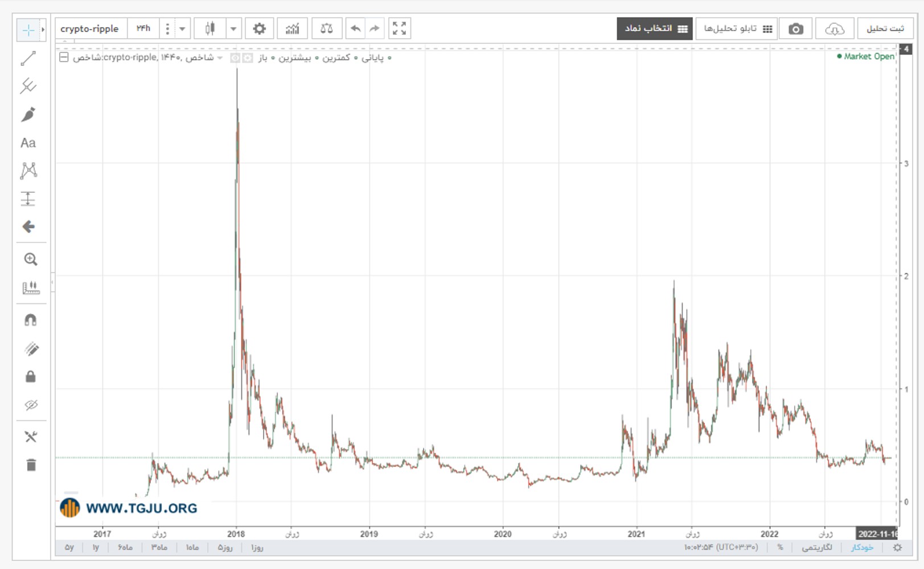Click the انتخاب نماد symbol select button
Image resolution: width=924 pixels, height=569 pixels.
pyautogui.click(x=655, y=28)
